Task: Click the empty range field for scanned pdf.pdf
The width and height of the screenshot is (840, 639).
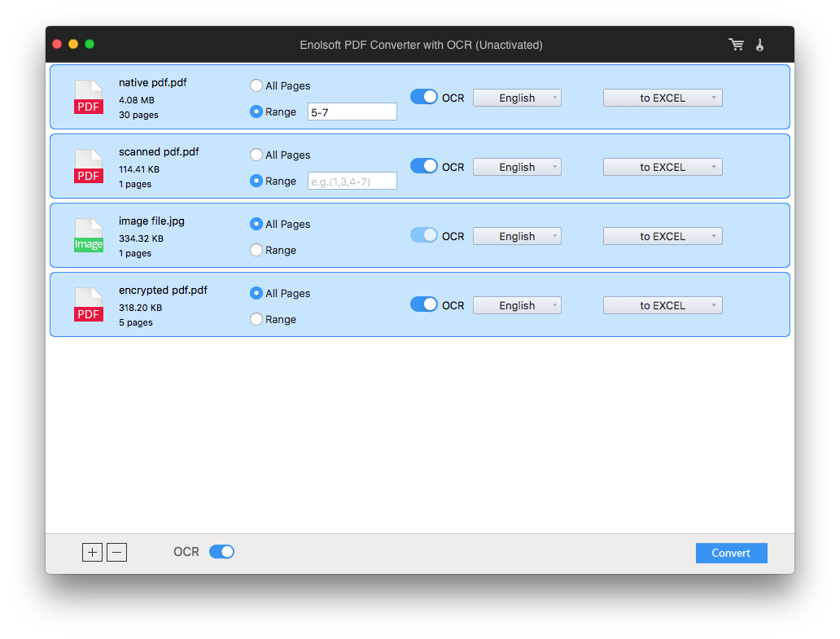Action: (x=352, y=181)
